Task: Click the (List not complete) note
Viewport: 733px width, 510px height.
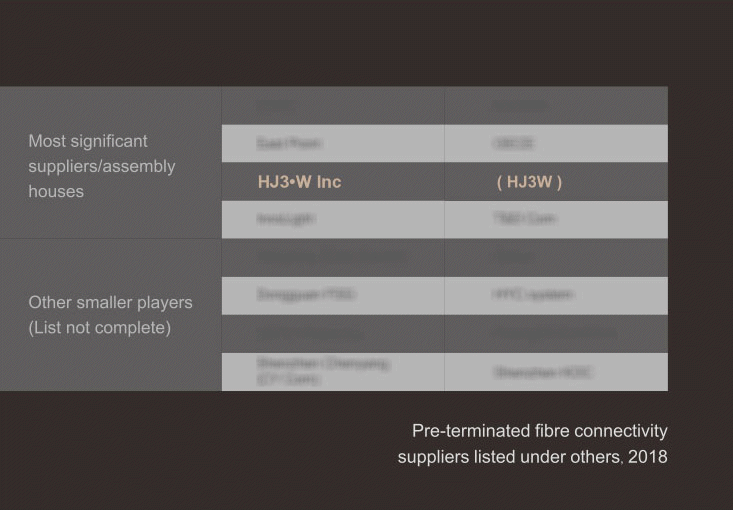Action: [99, 328]
